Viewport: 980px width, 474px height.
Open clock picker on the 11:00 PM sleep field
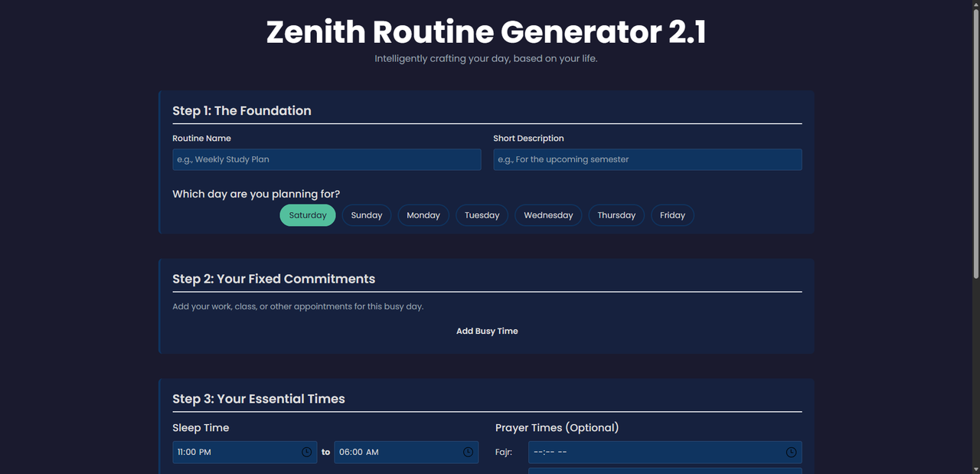tap(306, 453)
